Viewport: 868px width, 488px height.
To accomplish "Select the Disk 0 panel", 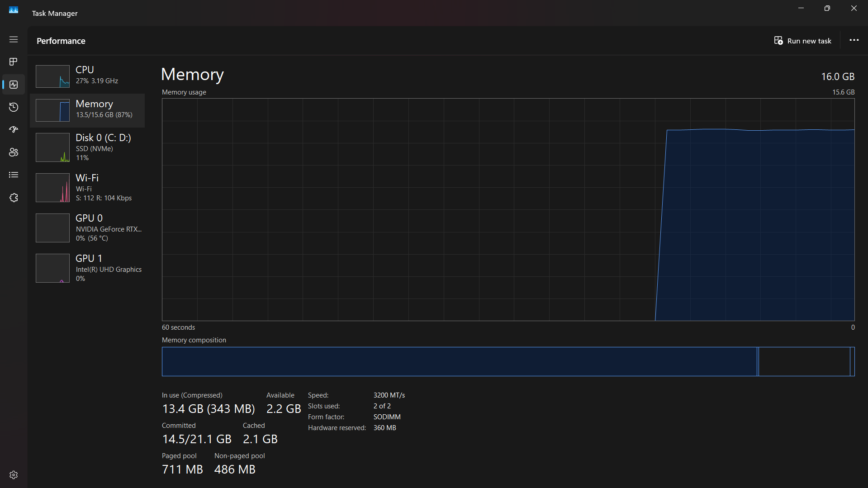I will (x=88, y=147).
